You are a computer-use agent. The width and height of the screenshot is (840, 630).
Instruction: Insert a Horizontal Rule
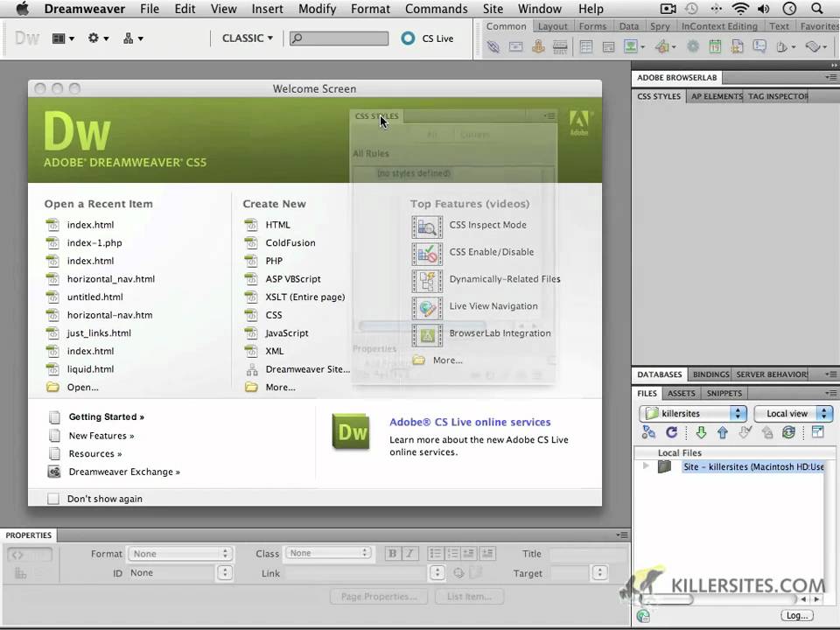pos(560,47)
